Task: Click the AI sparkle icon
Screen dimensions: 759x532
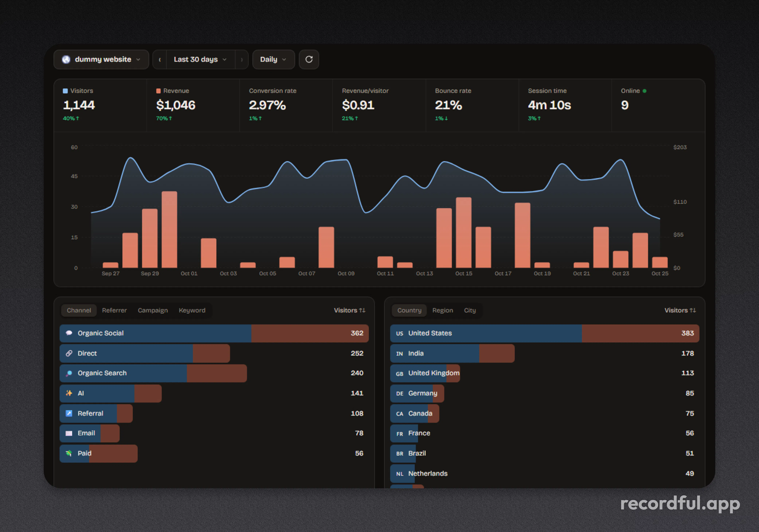Action: pyautogui.click(x=69, y=393)
